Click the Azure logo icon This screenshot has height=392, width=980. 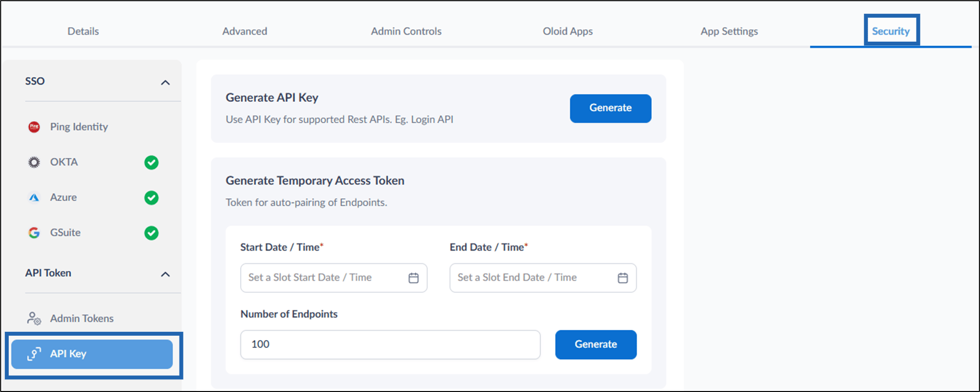pyautogui.click(x=34, y=197)
